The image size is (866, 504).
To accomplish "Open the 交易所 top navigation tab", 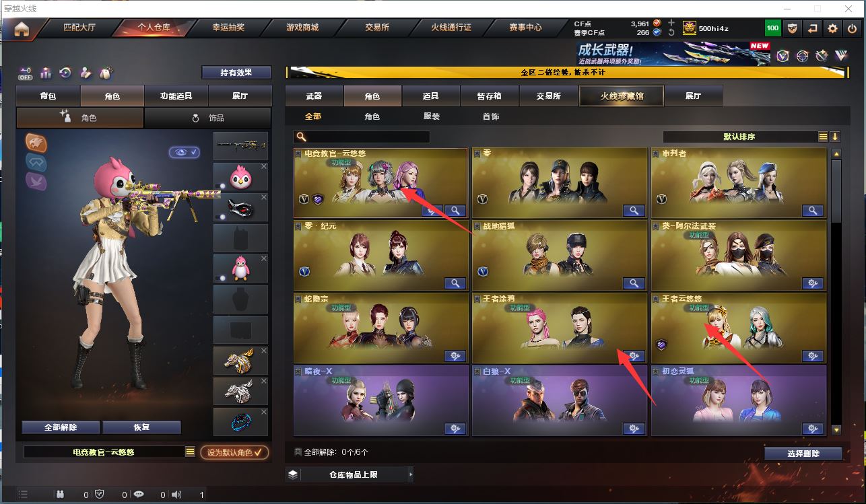I will 377,28.
